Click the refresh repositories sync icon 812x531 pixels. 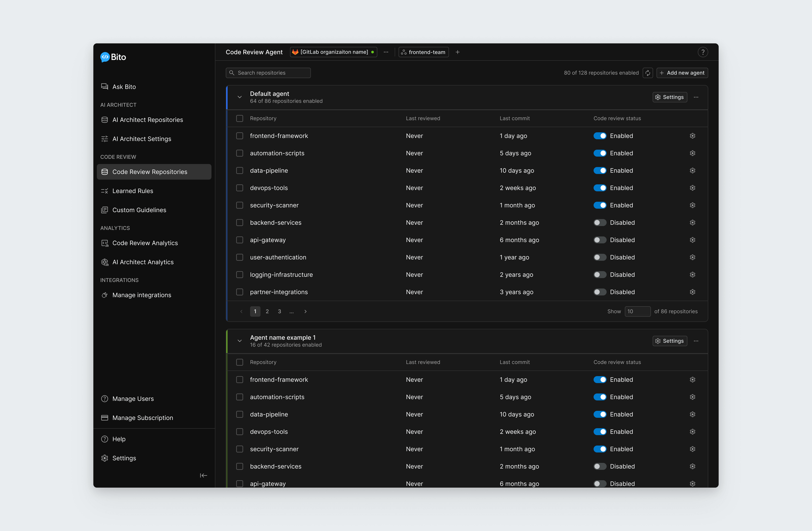tap(648, 73)
